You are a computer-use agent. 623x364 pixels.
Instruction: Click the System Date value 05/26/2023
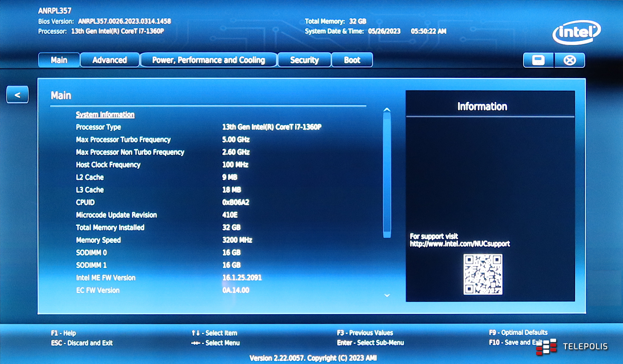coord(384,31)
